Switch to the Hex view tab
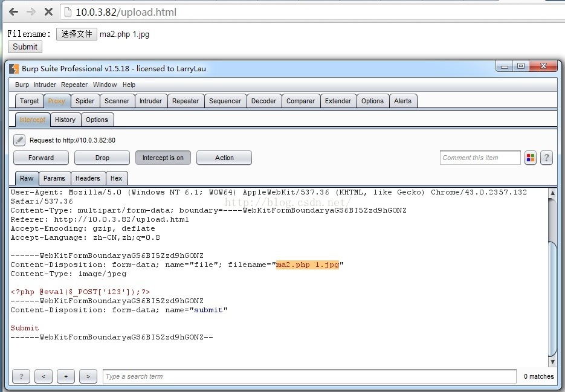The height and width of the screenshot is (392, 565). (117, 178)
